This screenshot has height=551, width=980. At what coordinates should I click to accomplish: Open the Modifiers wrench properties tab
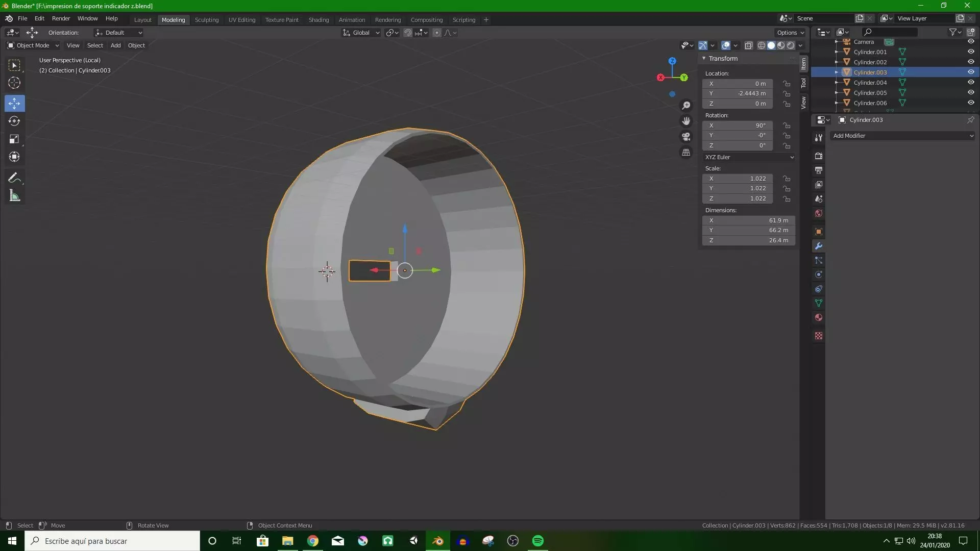pos(819,246)
